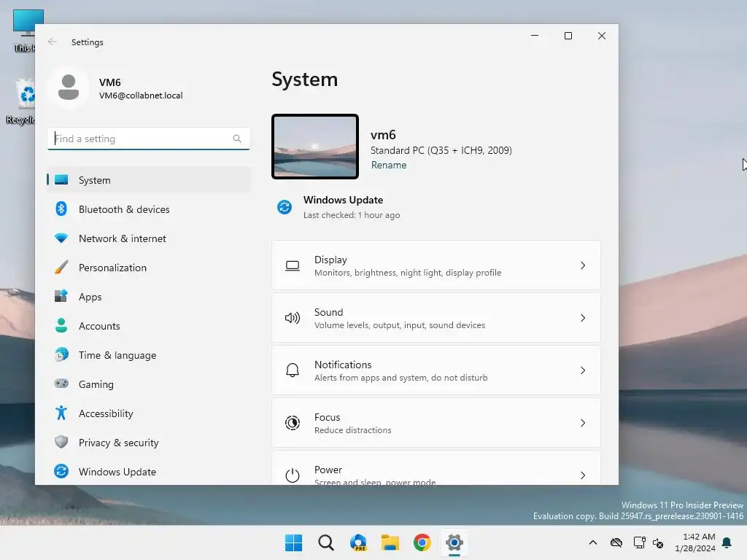The image size is (747, 560).
Task: Click the OneDrive cloud tray icon
Action: coord(616,542)
